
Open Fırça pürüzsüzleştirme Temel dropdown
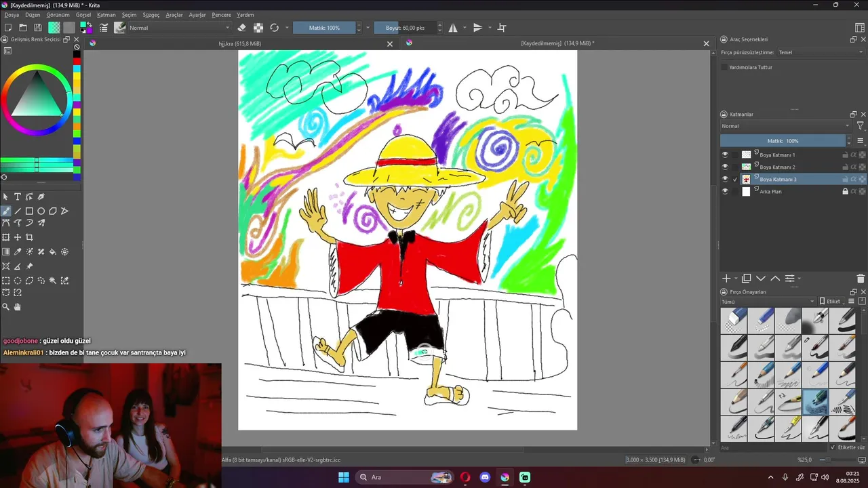tap(821, 52)
